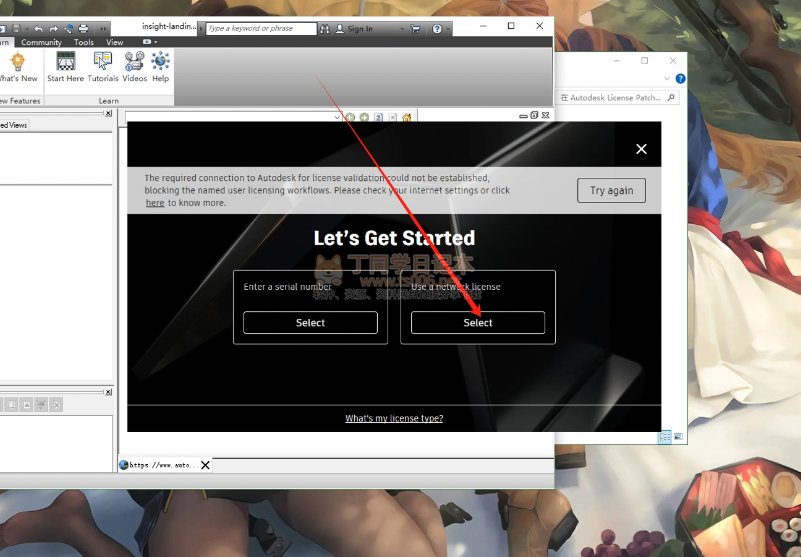Switch to large icons view in Explorer window

click(678, 437)
